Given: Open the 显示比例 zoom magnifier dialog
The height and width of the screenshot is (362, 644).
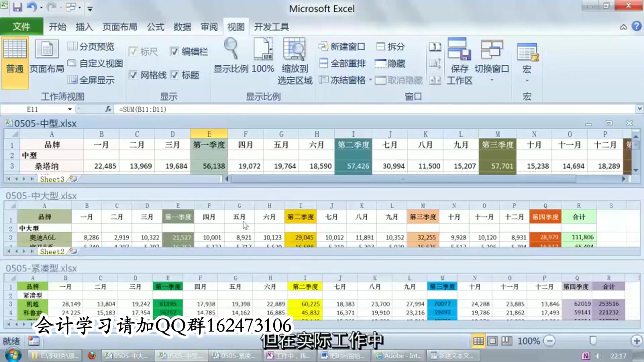Looking at the screenshot, I should [231, 56].
